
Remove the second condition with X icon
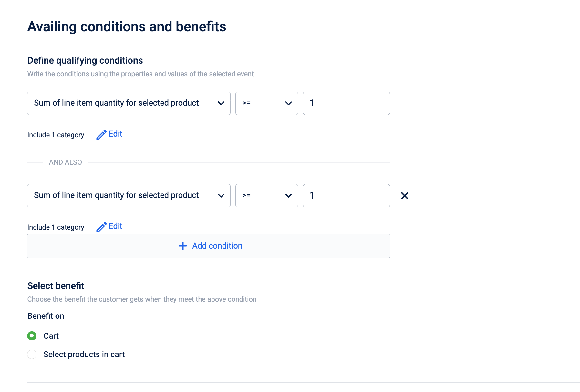point(404,196)
